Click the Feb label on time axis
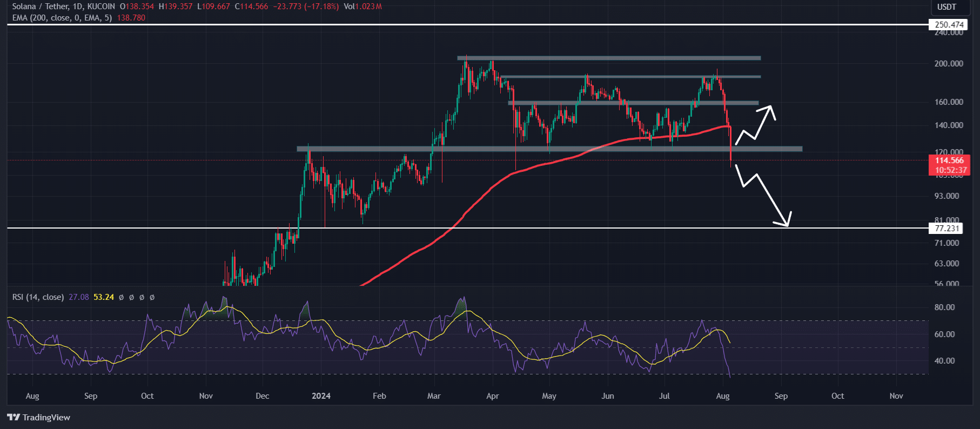 379,396
